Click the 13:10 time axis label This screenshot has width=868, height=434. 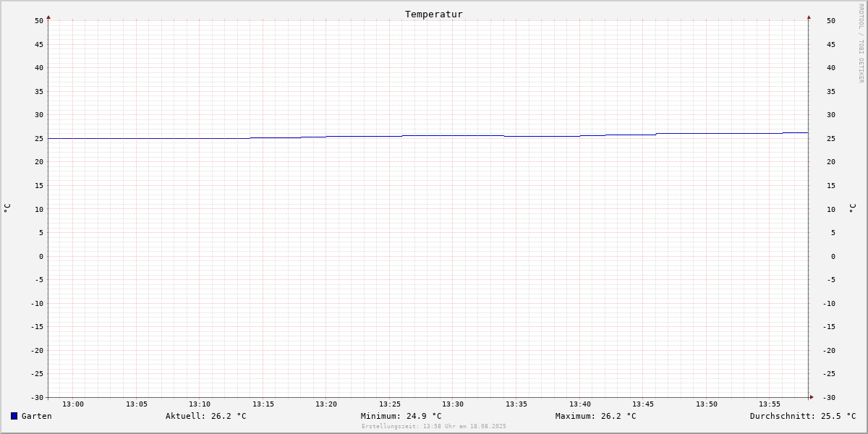(200, 404)
